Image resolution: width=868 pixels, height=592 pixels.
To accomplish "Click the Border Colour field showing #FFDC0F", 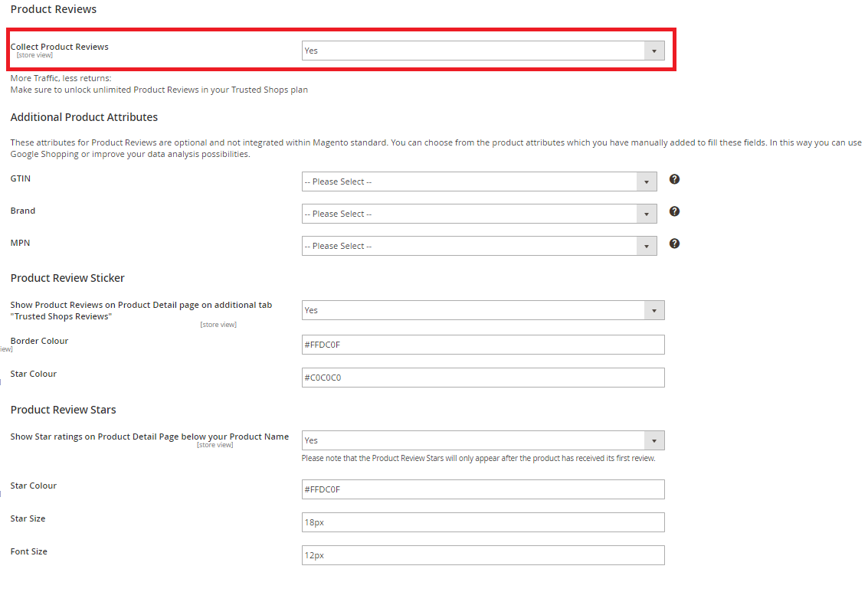I will click(x=483, y=345).
